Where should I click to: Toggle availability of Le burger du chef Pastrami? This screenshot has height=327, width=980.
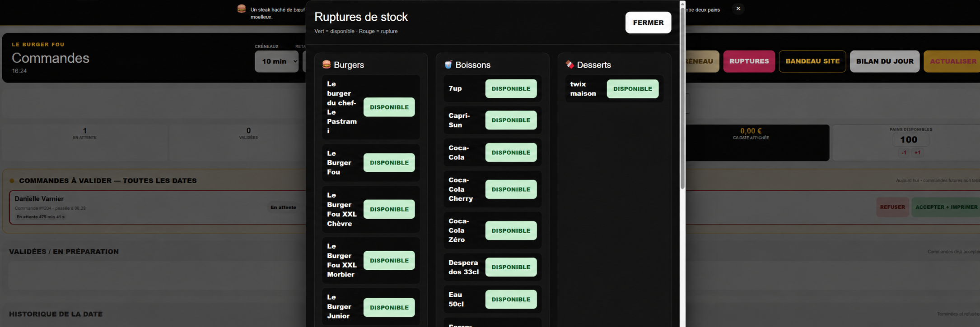pyautogui.click(x=389, y=107)
